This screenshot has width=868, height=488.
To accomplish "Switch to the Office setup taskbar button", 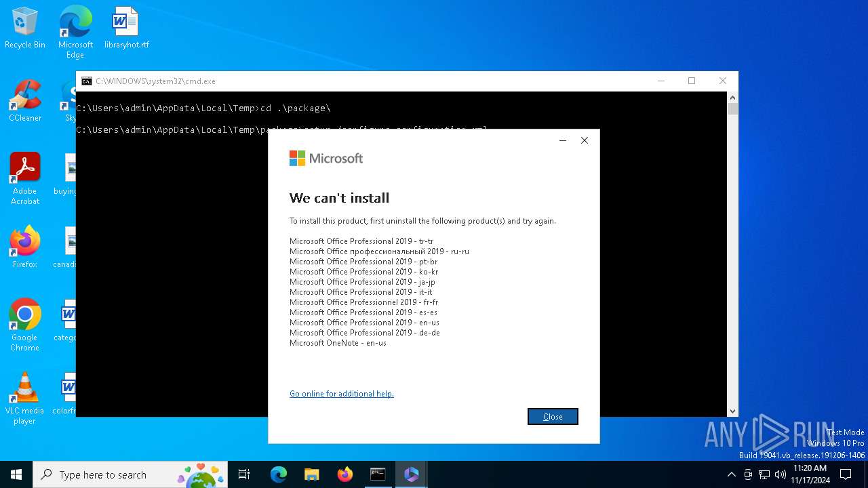I will 412,474.
